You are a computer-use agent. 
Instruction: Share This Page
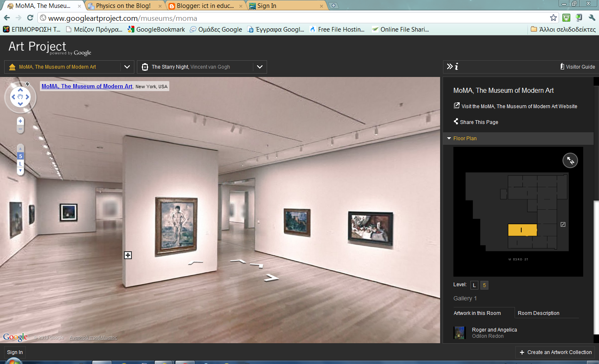coord(476,122)
